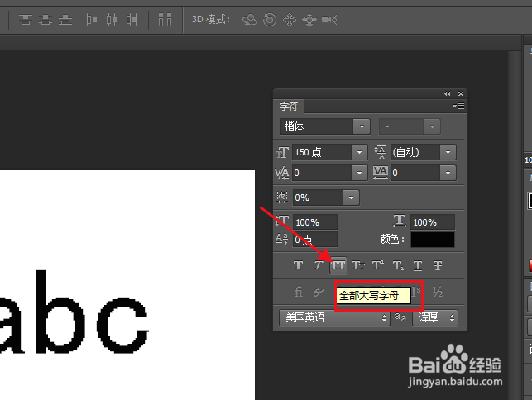This screenshot has height=400, width=532.
Task: Toggle standard ligatures fi
Action: [298, 292]
